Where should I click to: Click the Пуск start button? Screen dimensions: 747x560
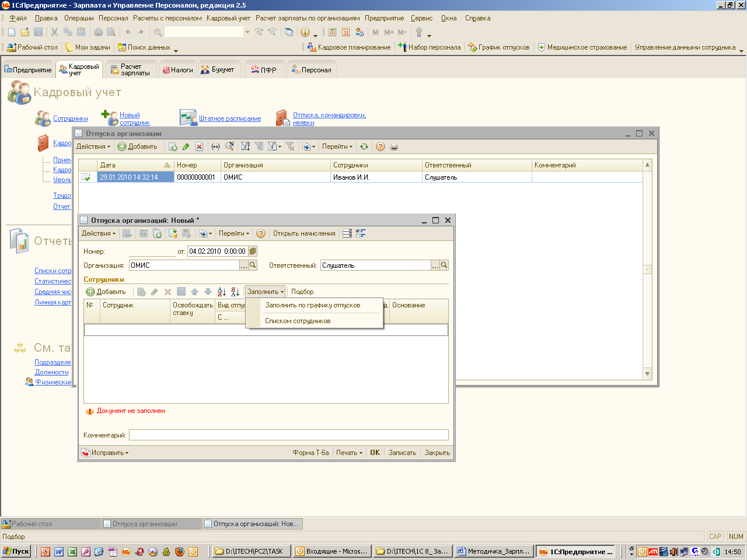16,551
